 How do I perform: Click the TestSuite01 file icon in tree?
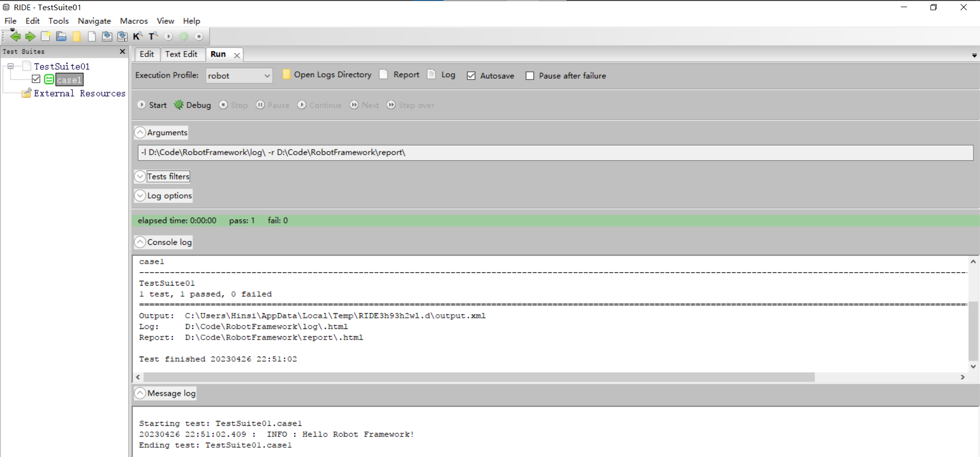click(27, 66)
